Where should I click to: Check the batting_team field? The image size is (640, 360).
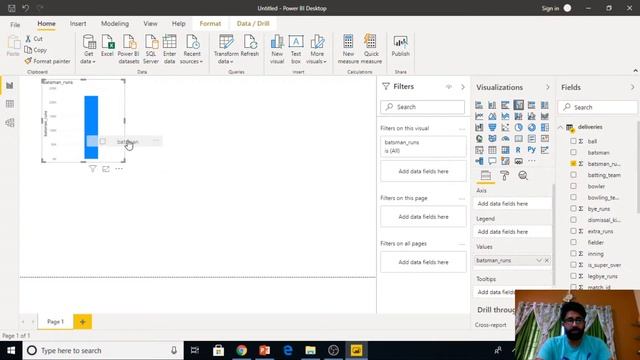pyautogui.click(x=573, y=175)
